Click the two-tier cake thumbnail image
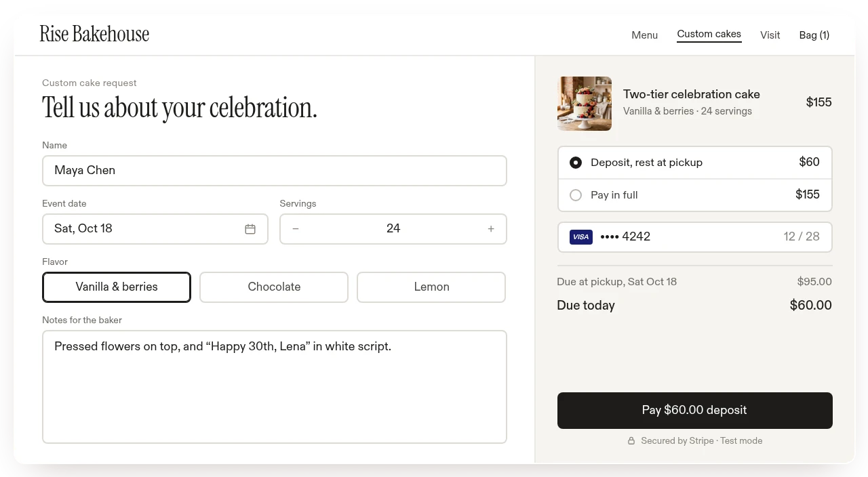 pyautogui.click(x=585, y=104)
